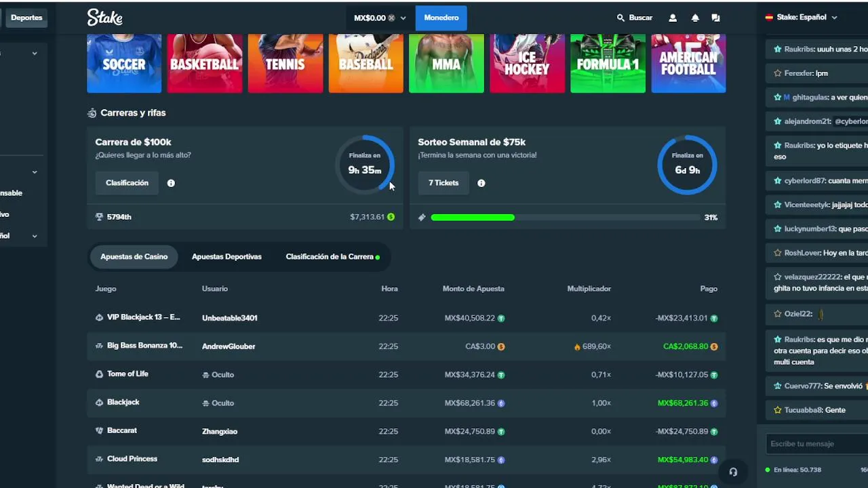Click the 9h 35m race countdown ring
This screenshot has width=868, height=488.
point(365,165)
